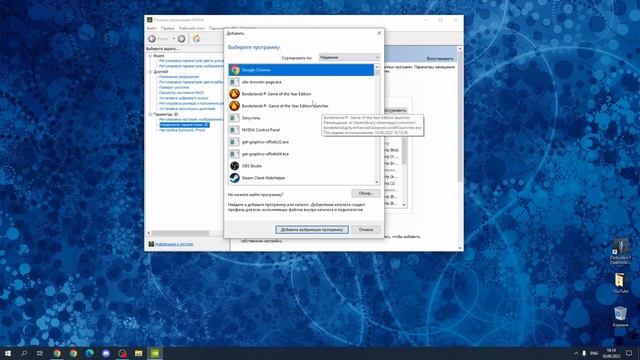Pick Borderlands Game of the Year Edition launcher
640x360 pixels.
tap(301, 106)
